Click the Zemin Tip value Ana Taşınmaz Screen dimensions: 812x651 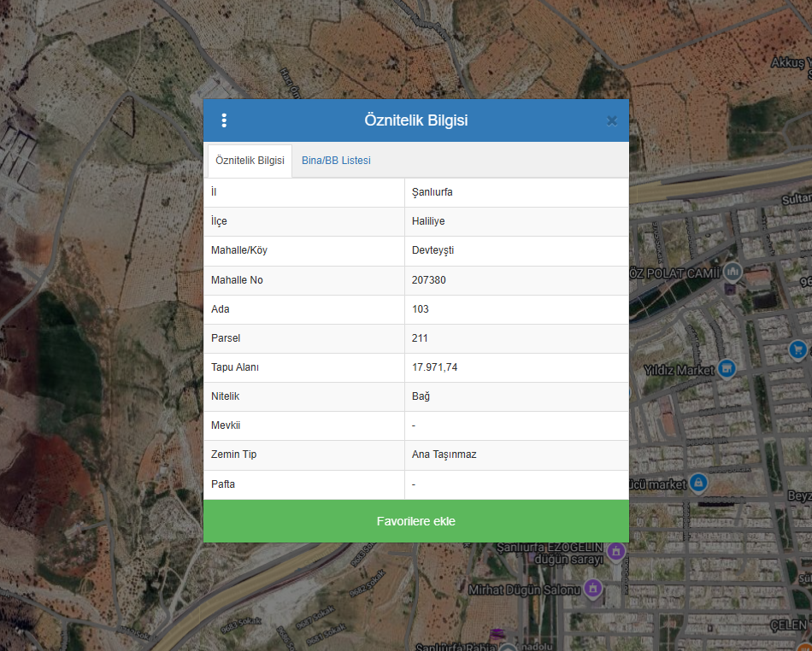tap(444, 455)
